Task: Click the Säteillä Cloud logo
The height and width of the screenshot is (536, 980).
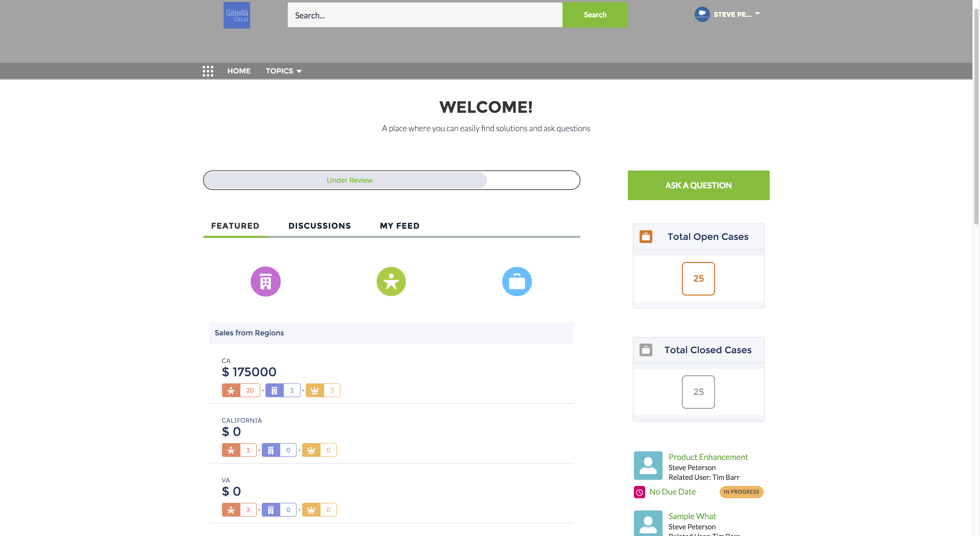Action: click(x=237, y=16)
